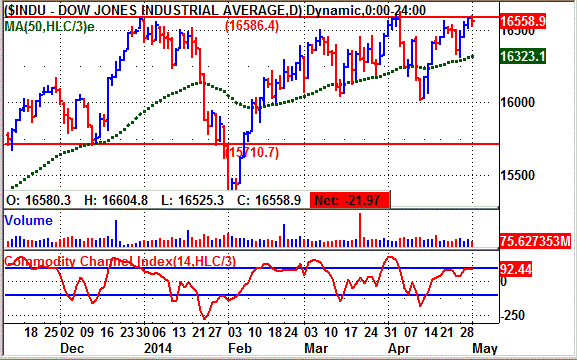Click the Mar month label on the date axis
The image size is (577, 360).
pos(316,348)
